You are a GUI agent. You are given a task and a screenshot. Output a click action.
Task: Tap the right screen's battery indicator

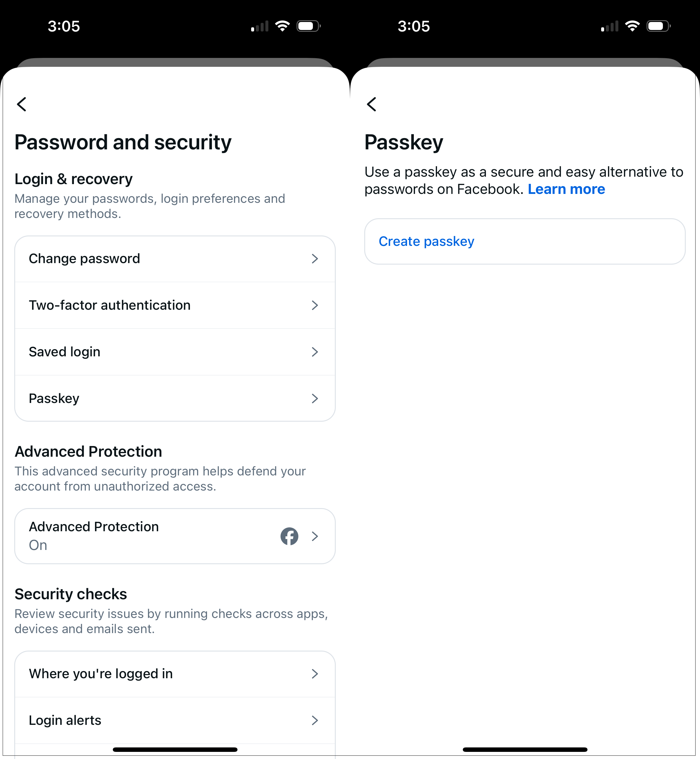point(658,26)
